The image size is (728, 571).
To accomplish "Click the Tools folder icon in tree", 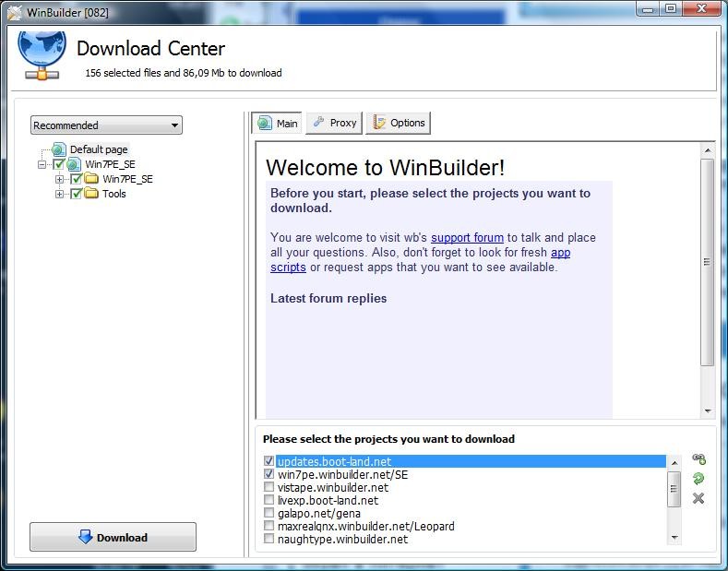I will [91, 194].
